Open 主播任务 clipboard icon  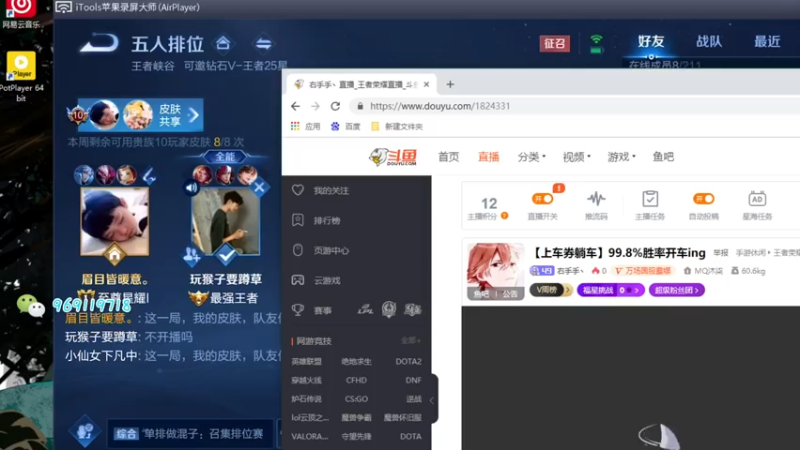[x=650, y=198]
